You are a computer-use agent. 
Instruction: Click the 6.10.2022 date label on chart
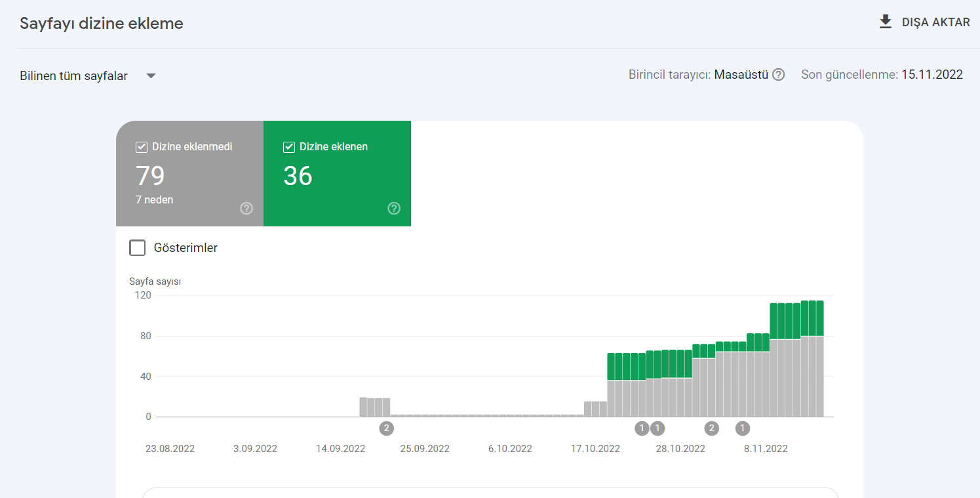click(510, 449)
